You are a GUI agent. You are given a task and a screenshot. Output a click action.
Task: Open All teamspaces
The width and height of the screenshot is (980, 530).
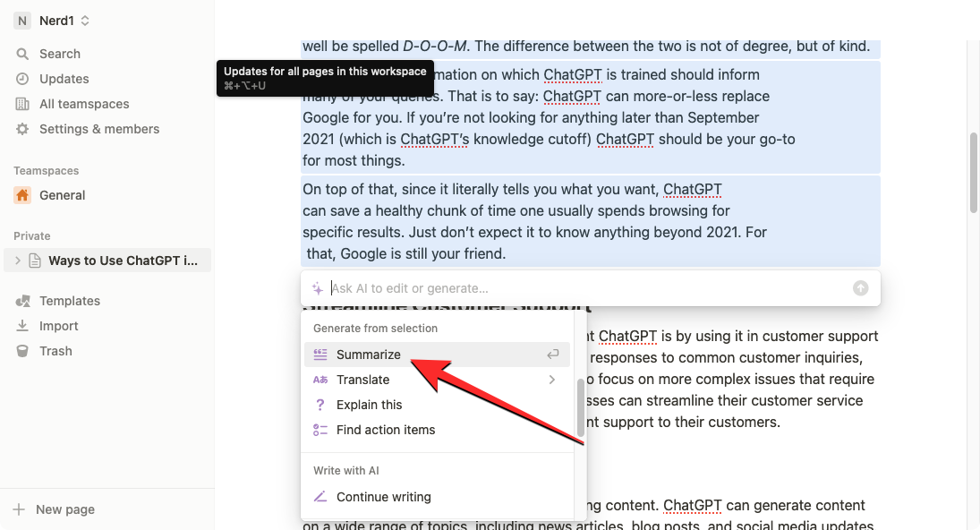pyautogui.click(x=83, y=104)
